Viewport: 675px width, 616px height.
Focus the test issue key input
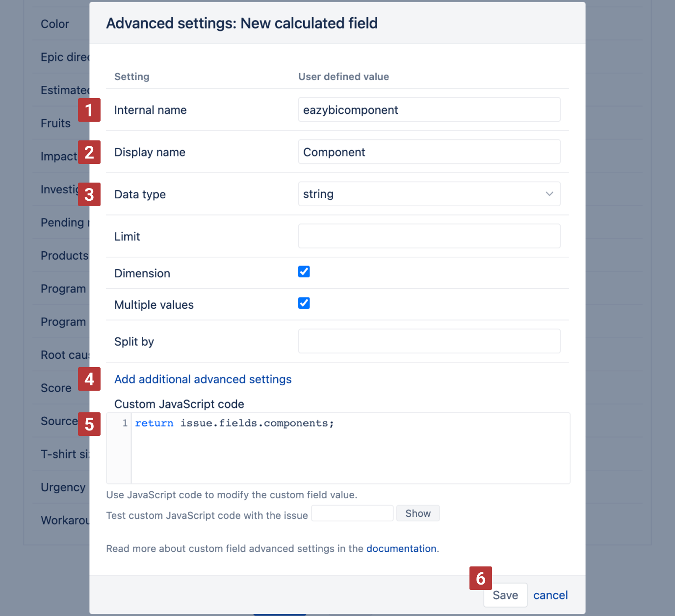coord(352,513)
